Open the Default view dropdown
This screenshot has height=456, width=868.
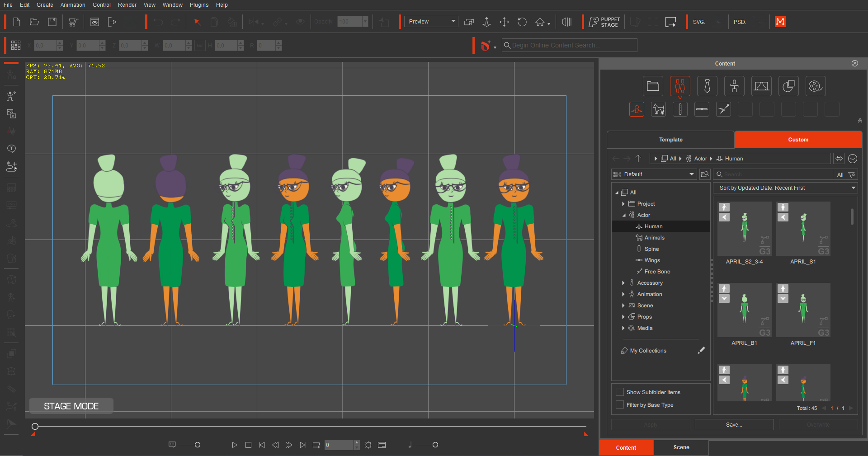[x=654, y=174]
